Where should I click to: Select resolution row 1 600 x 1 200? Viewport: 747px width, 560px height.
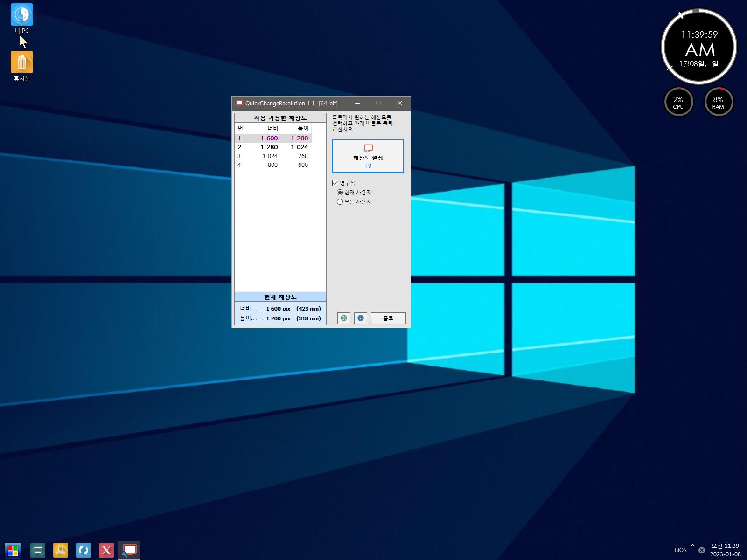click(x=273, y=138)
